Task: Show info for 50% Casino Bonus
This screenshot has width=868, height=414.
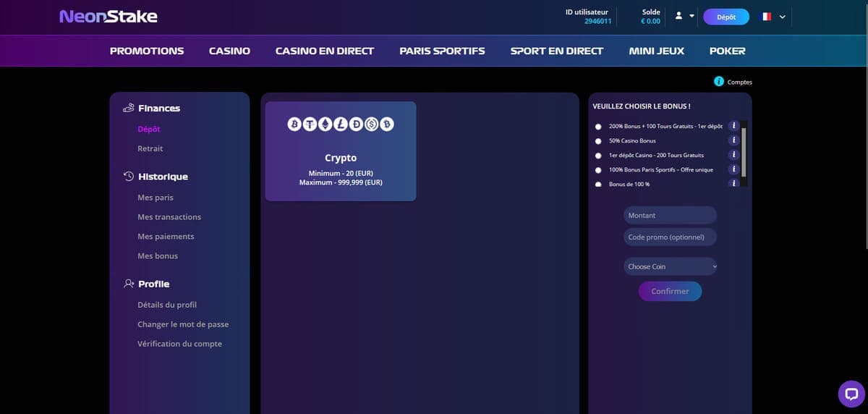Action: [x=733, y=140]
